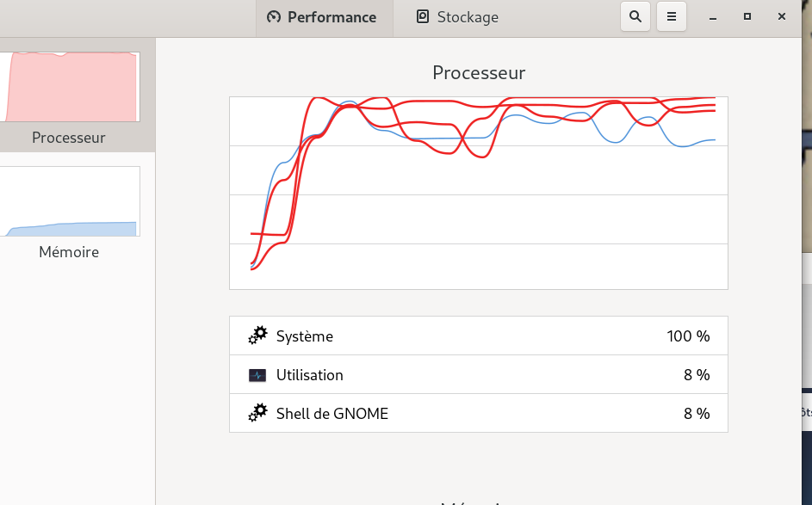Click the Shell de GNOME gears icon
The height and width of the screenshot is (505, 812).
pyautogui.click(x=257, y=413)
